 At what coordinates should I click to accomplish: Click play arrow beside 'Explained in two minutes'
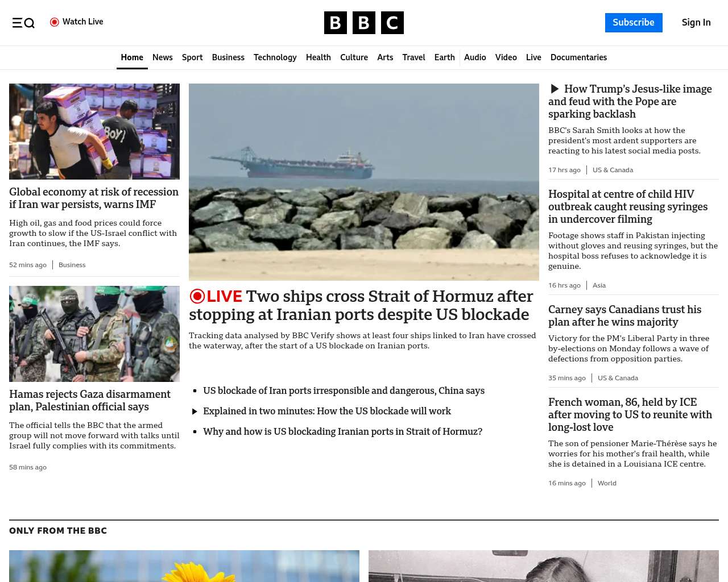point(195,411)
